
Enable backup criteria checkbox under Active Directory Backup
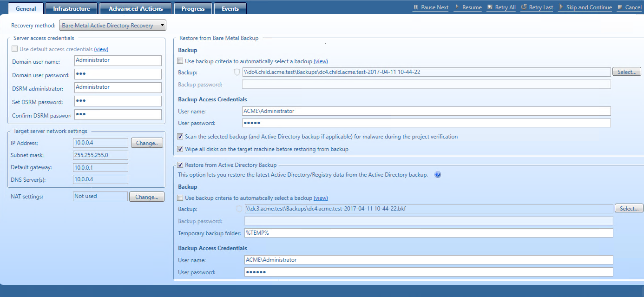180,198
